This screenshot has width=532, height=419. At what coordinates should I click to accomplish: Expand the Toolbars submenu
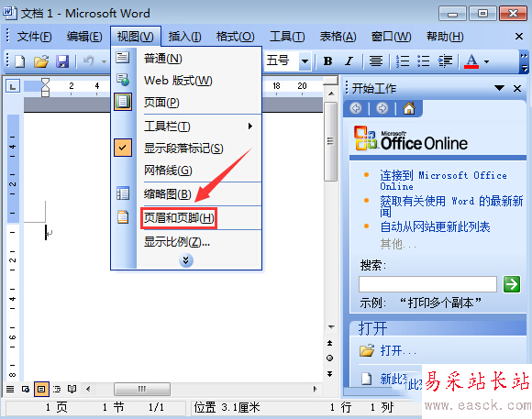[186, 127]
